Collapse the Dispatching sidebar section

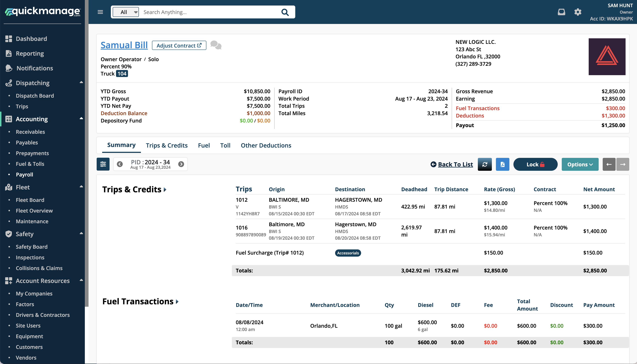(x=81, y=83)
